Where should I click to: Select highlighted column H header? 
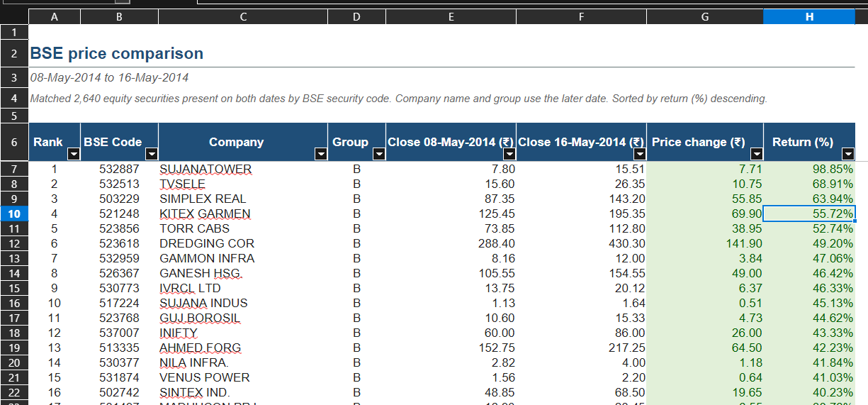click(809, 18)
